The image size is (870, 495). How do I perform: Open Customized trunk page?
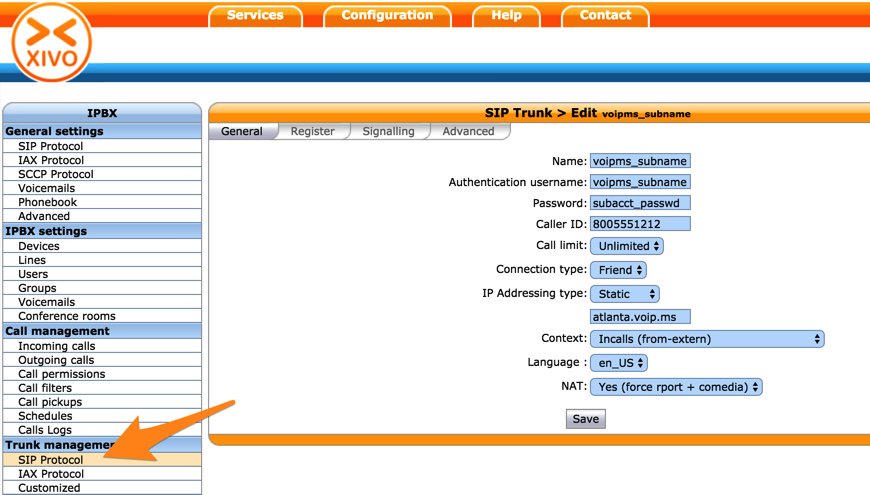(102, 488)
